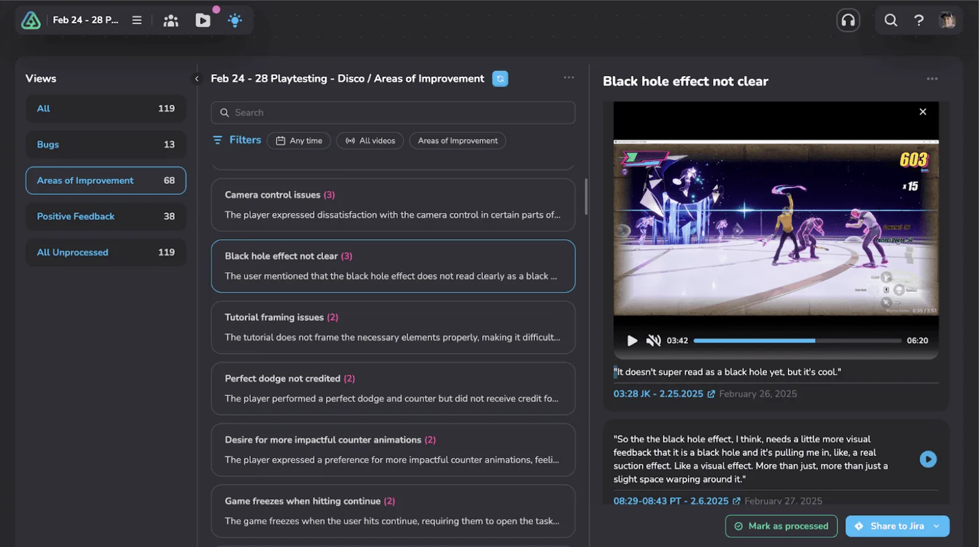This screenshot has width=980, height=547.
Task: Select the Positive Feedback view
Action: pos(106,216)
